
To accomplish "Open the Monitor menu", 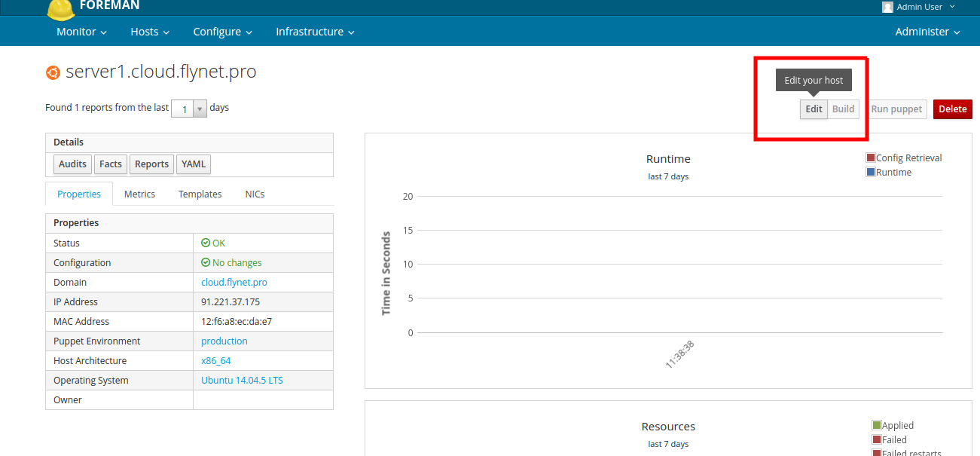I will pos(81,32).
